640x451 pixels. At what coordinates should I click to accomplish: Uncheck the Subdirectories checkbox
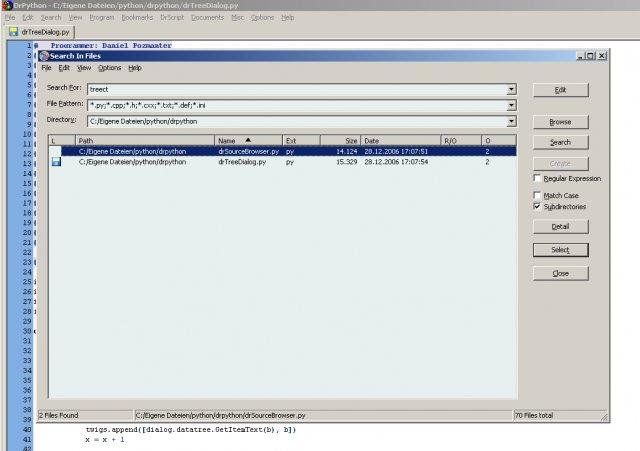click(537, 206)
